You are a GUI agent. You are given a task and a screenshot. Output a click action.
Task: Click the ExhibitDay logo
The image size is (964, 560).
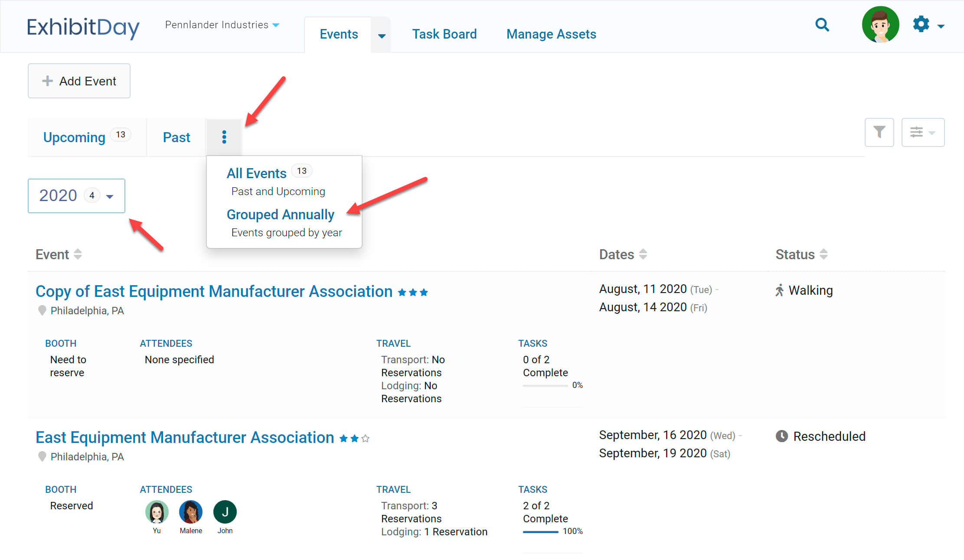[83, 27]
